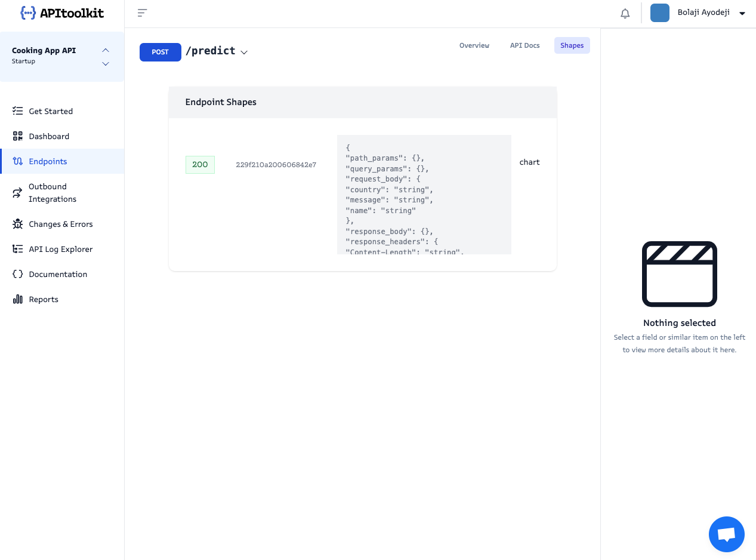Open the live chat bubble

[726, 534]
